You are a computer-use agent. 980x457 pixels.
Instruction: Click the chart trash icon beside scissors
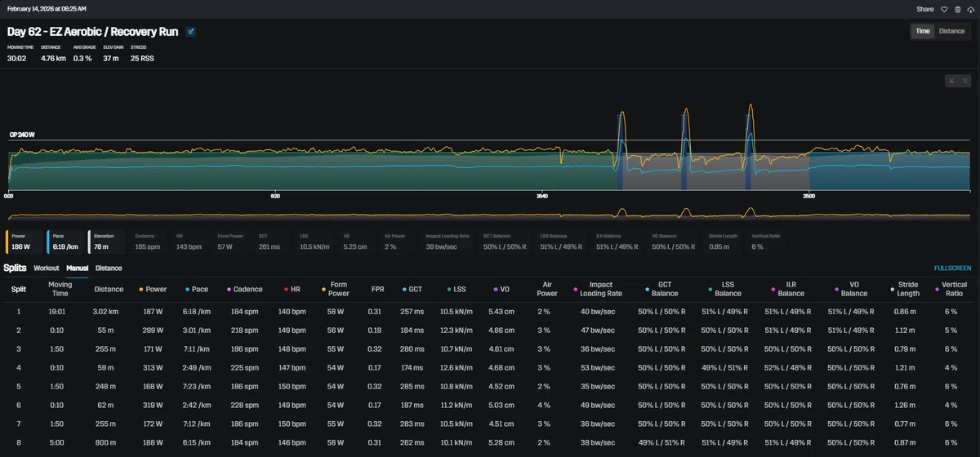[964, 80]
